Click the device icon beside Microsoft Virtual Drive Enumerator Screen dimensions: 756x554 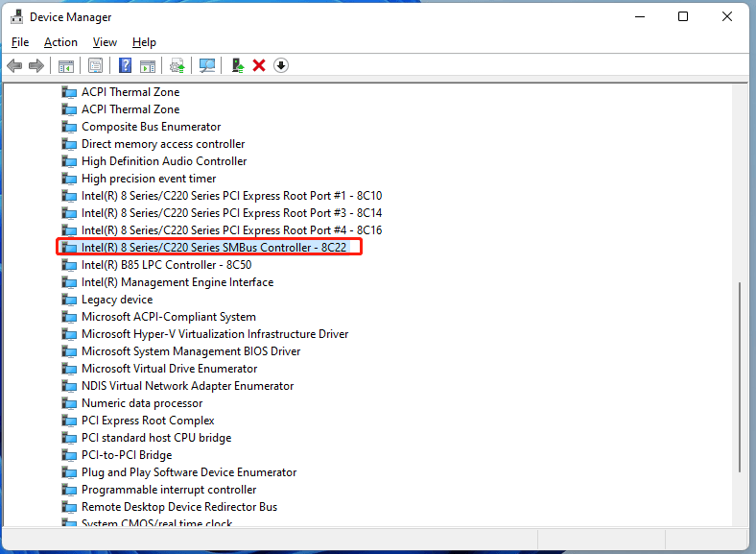(x=69, y=369)
